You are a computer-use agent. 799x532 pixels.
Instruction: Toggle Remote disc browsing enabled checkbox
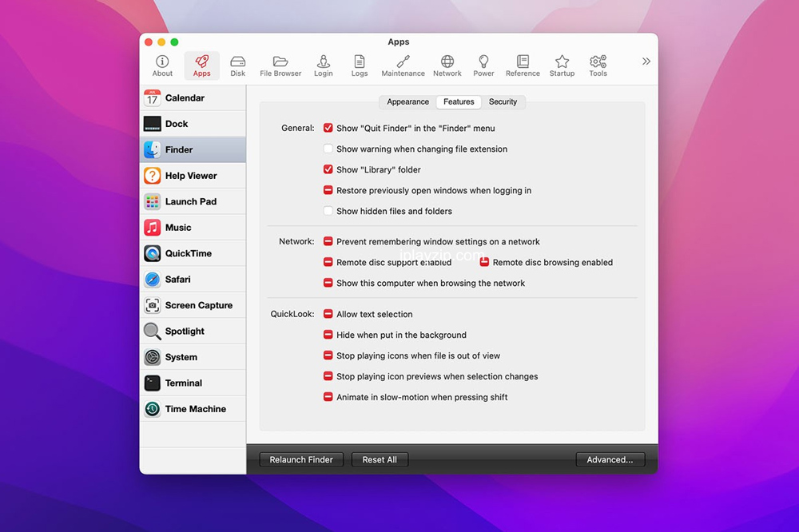click(485, 263)
